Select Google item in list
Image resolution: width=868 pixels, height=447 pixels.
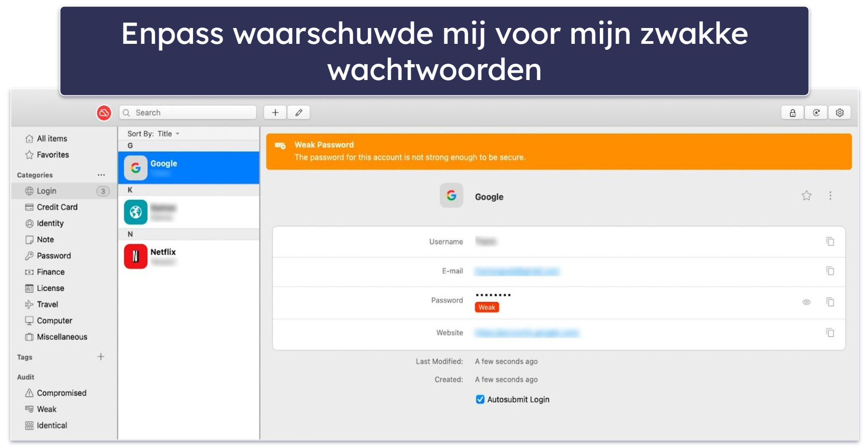coord(189,168)
